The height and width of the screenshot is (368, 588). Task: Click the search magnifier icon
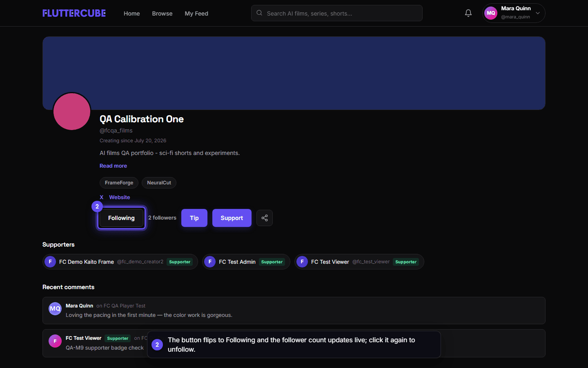tap(259, 13)
